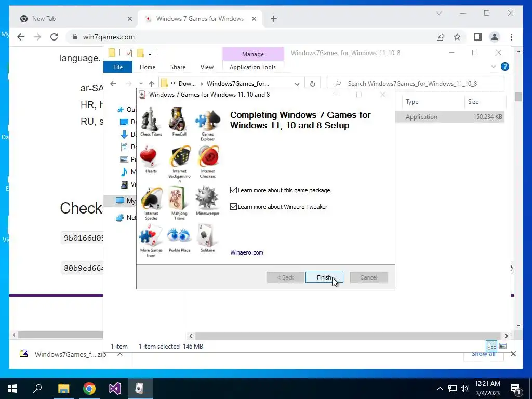
Task: Open the notification center
Action: coord(516,389)
